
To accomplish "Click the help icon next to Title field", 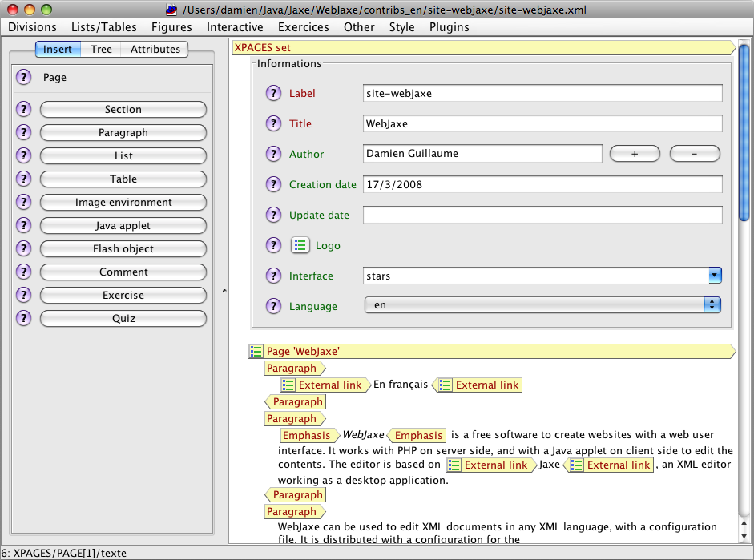I will tap(273, 124).
